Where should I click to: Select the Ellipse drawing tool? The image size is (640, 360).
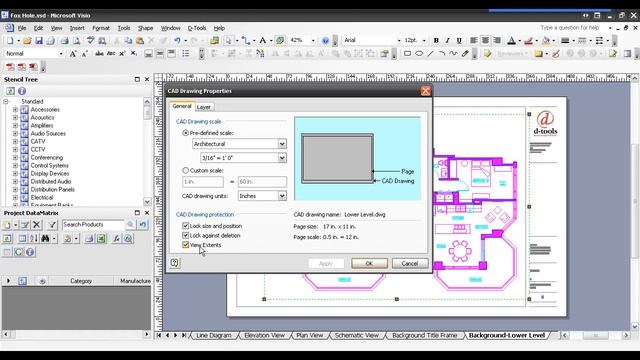pyautogui.click(x=419, y=53)
